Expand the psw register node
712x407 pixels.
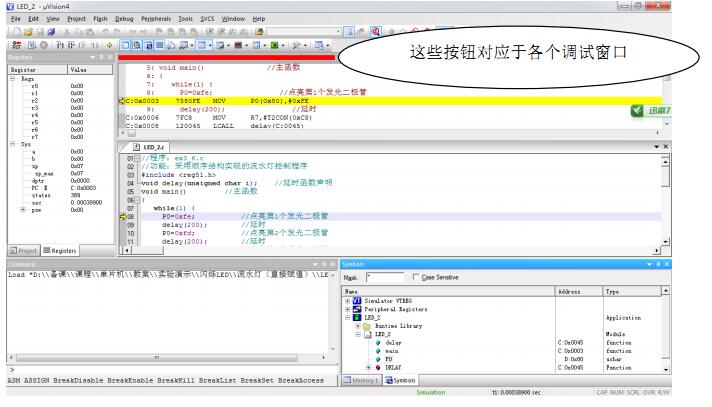(23, 210)
